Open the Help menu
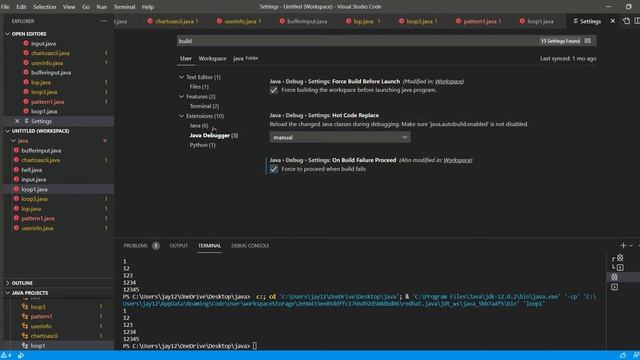 coord(148,7)
